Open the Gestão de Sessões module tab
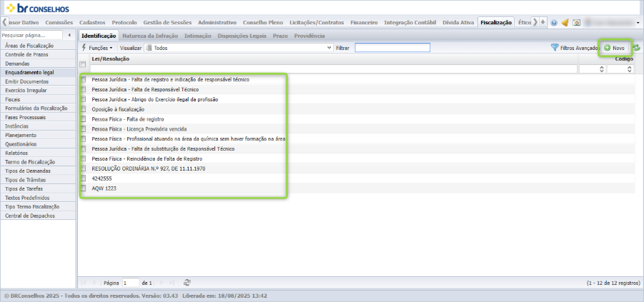 tap(167, 23)
